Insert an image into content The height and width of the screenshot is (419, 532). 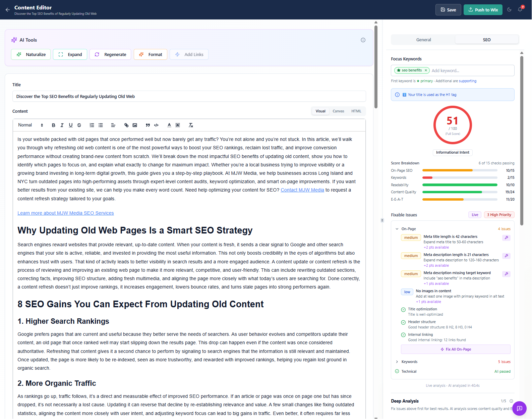click(135, 125)
